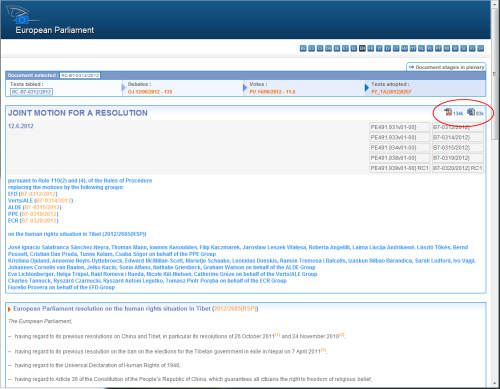Switch language to IT
Screen dimensions: 500x389
(379, 48)
